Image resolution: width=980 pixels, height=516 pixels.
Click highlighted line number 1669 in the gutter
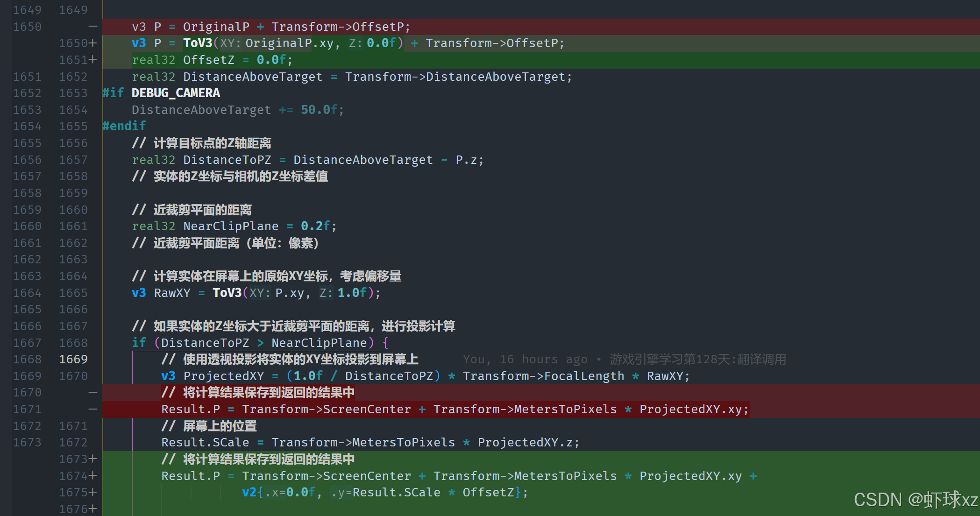73,359
